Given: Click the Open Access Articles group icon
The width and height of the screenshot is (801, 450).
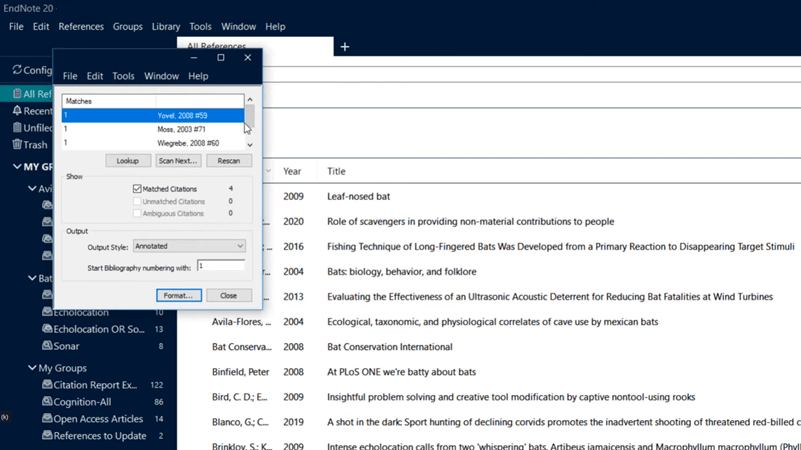Looking at the screenshot, I should point(47,418).
